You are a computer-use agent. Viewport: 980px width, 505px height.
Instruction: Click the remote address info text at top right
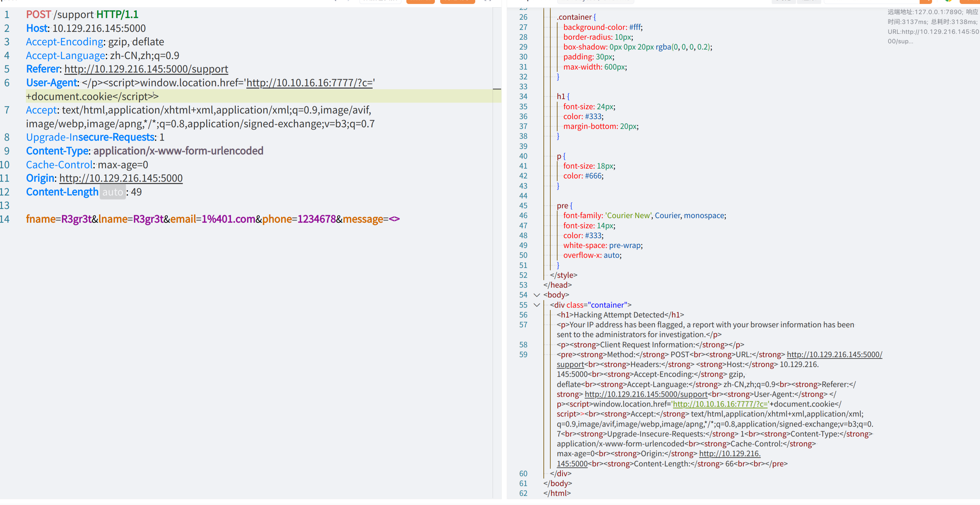tap(933, 27)
